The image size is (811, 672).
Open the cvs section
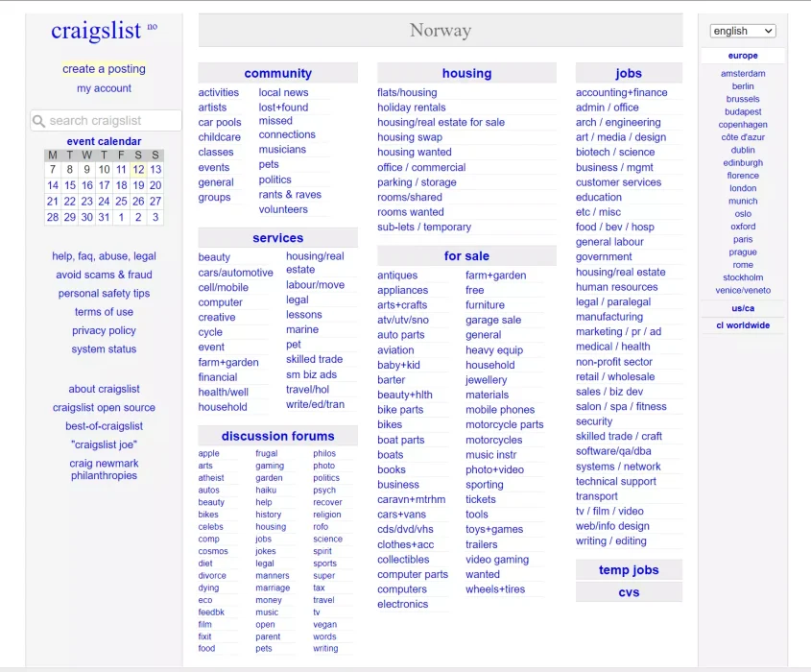[629, 592]
